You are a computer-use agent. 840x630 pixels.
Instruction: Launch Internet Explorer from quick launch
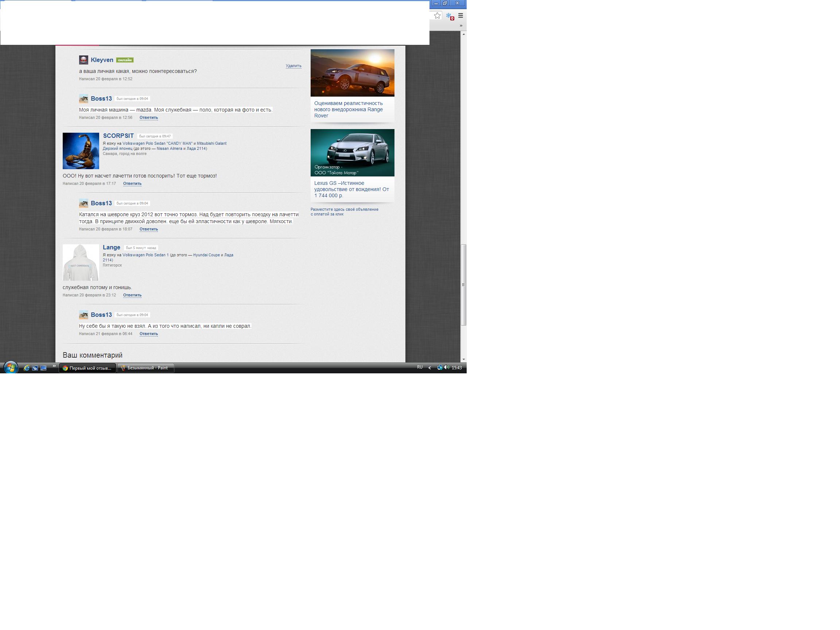click(x=27, y=368)
